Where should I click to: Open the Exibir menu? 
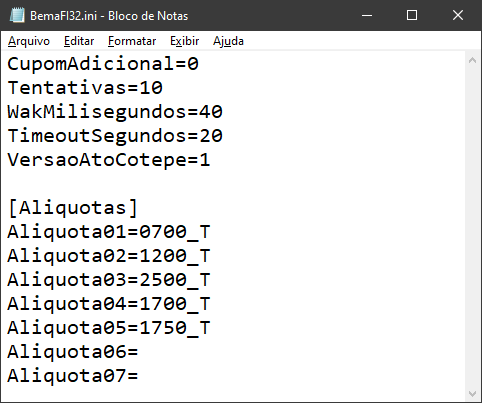184,41
